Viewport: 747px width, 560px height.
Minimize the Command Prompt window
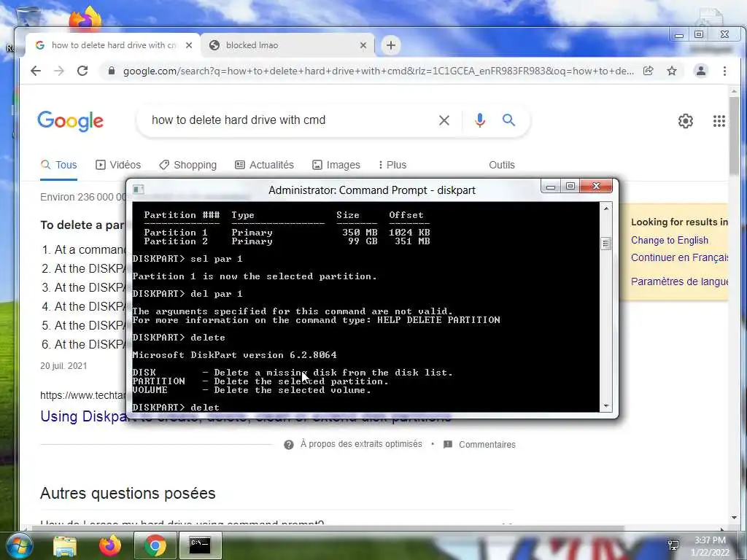(551, 186)
